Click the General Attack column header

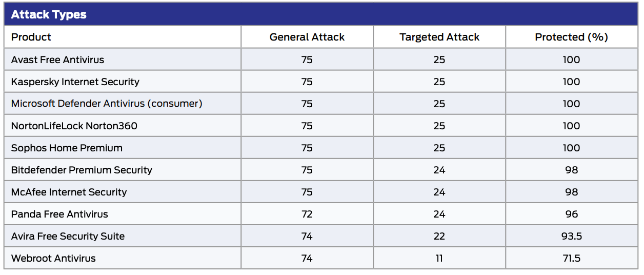point(307,37)
